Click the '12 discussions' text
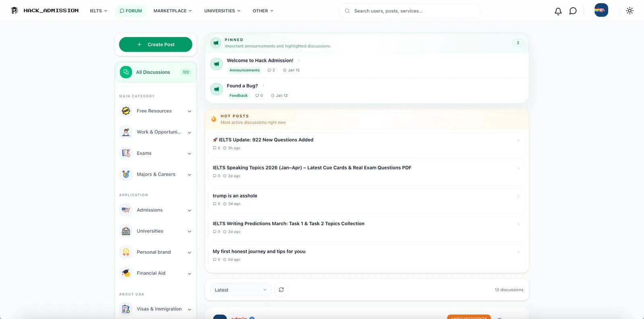Screen dimensions: 644x319 [x=509, y=290]
